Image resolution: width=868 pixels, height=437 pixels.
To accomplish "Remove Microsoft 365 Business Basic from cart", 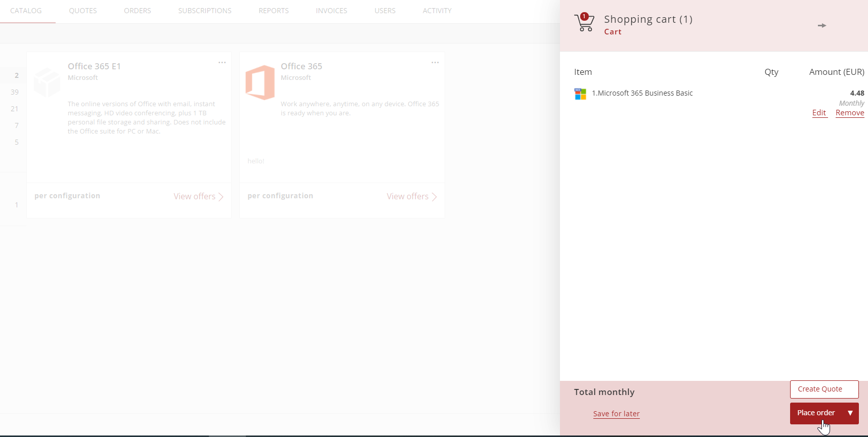I will click(x=850, y=113).
